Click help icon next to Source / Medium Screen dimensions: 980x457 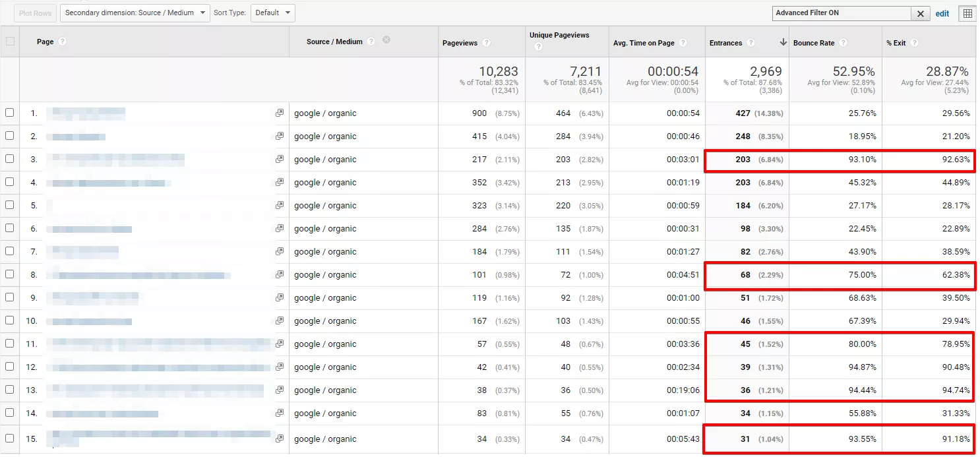pos(371,41)
